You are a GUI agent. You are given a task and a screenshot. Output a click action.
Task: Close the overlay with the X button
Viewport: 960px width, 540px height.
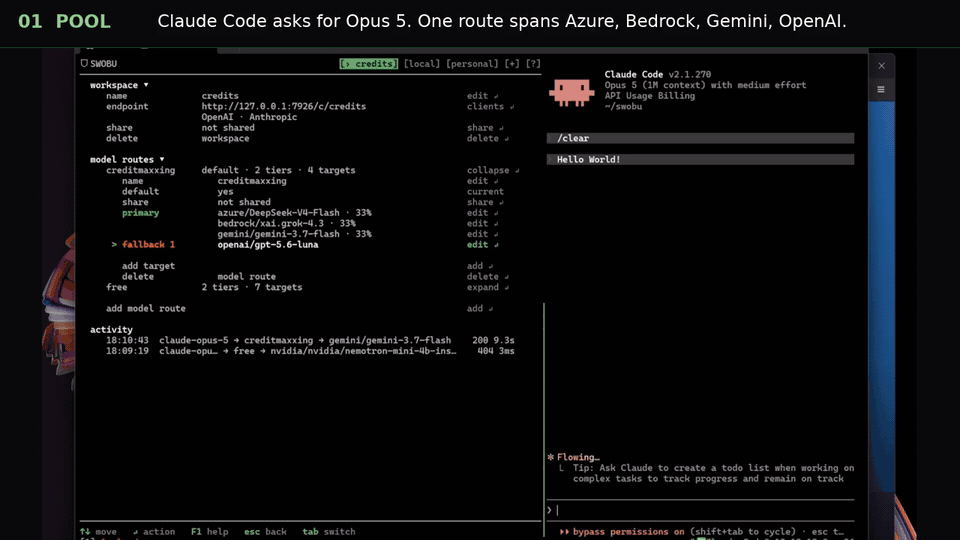point(882,66)
